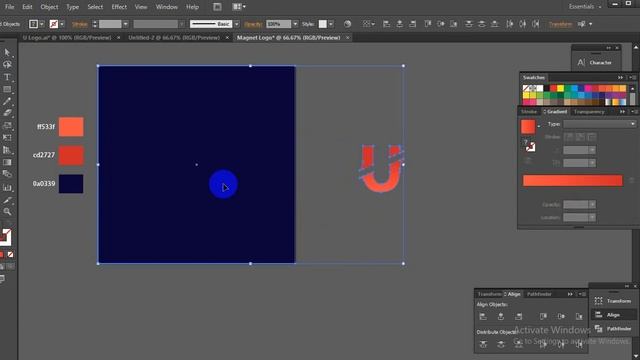Open Transform from the collapsed panel dock

[613, 301]
